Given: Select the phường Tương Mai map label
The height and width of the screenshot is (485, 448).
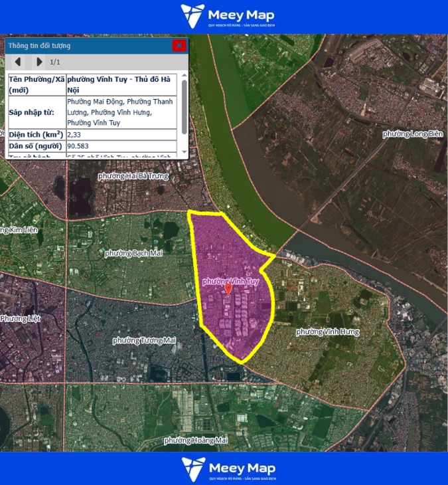Looking at the screenshot, I should (x=144, y=340).
